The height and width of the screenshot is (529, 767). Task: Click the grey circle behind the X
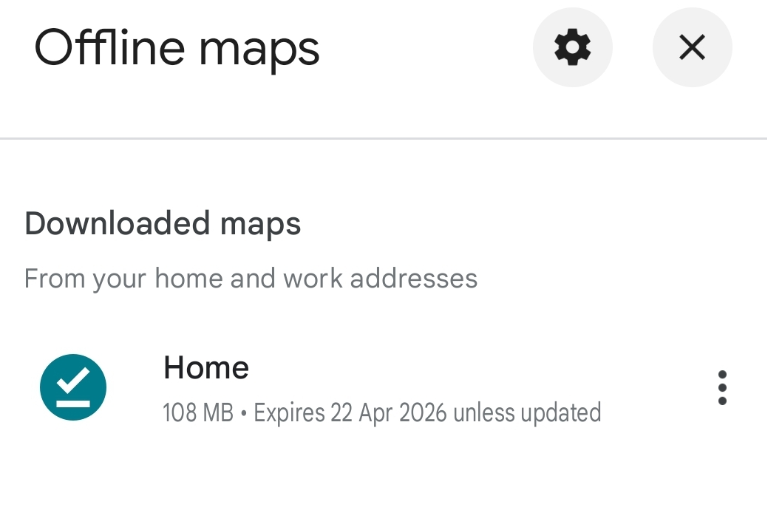(692, 47)
